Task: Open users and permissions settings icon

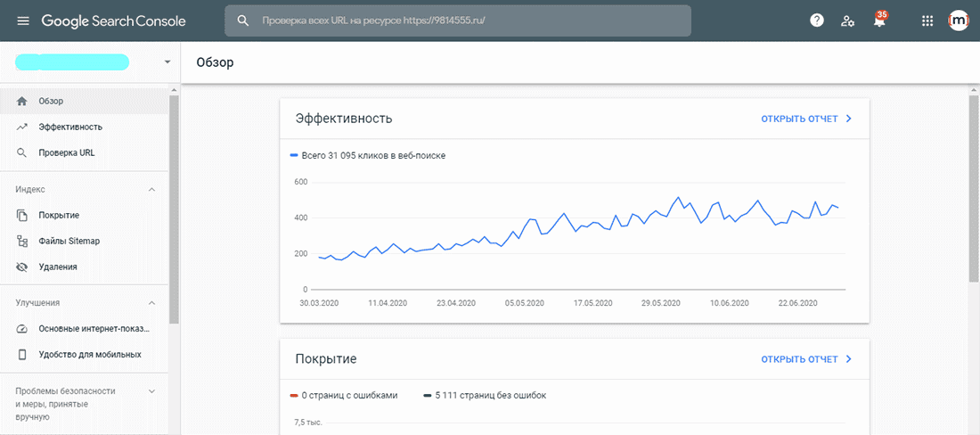Action: (847, 21)
